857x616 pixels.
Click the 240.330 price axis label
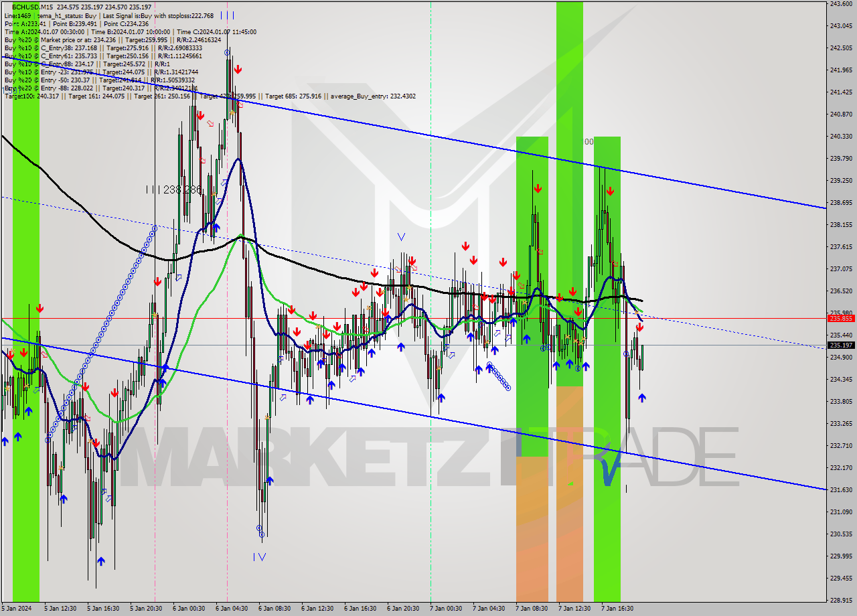point(841,137)
